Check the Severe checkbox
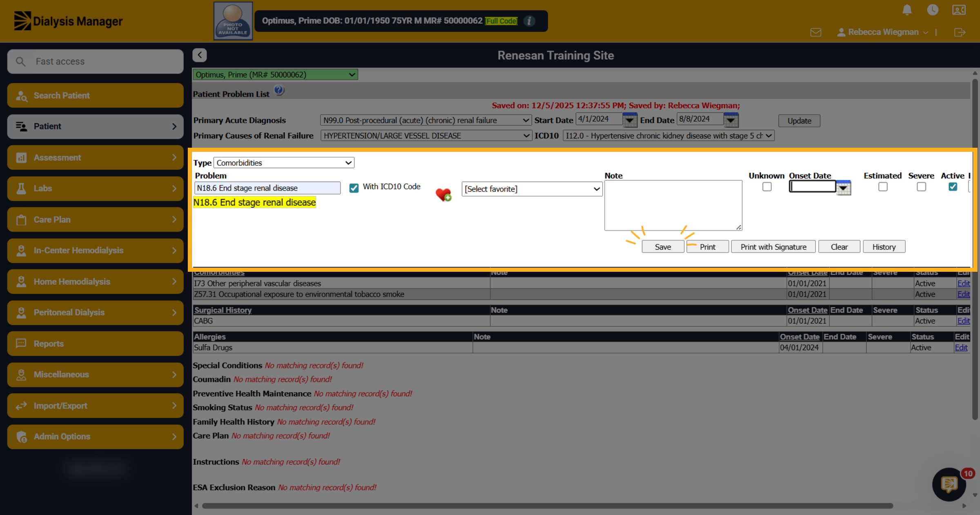The height and width of the screenshot is (515, 980). pos(921,187)
